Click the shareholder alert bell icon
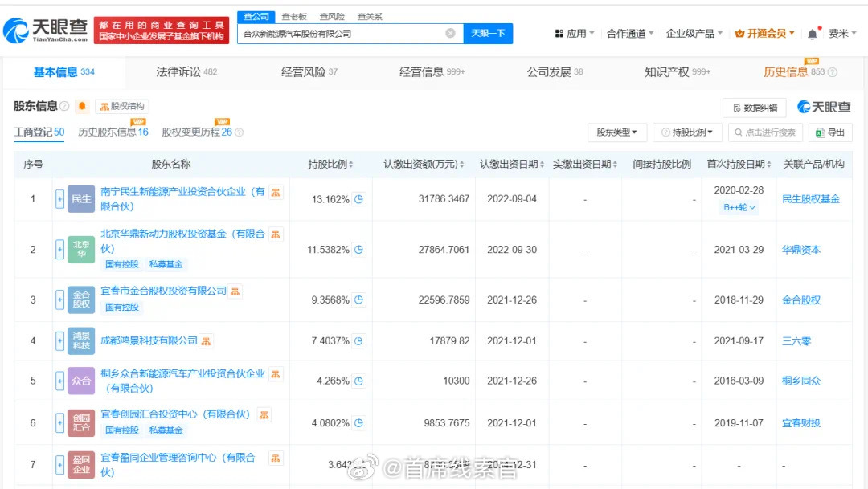868x489 pixels. click(x=82, y=106)
